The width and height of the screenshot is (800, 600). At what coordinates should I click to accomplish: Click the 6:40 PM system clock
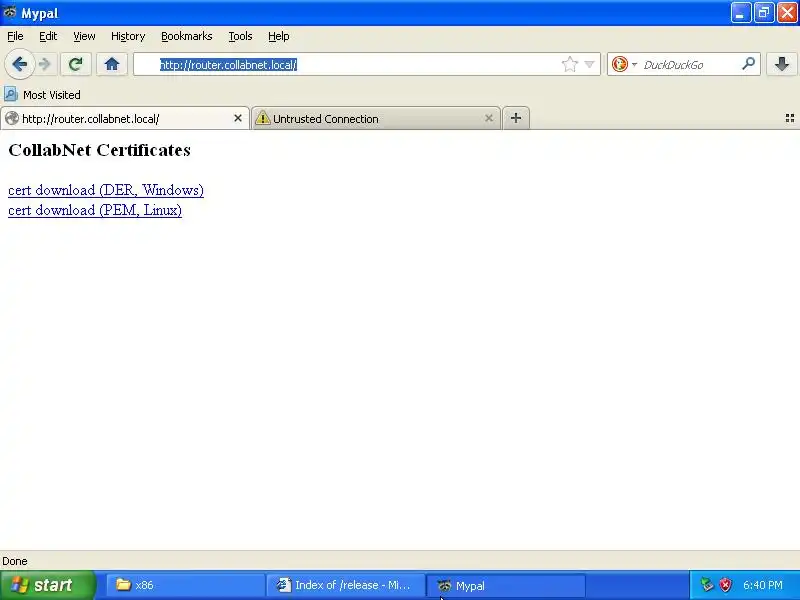(x=763, y=585)
